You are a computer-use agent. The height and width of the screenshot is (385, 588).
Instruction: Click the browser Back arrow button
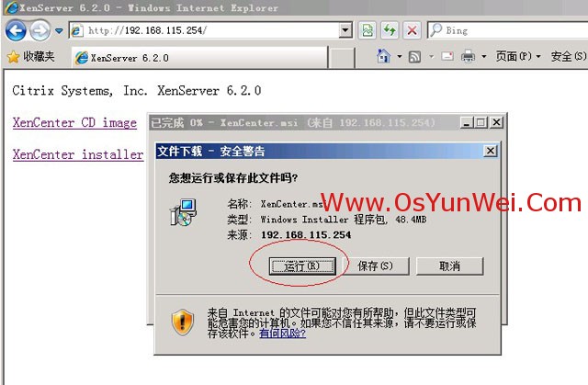(x=16, y=30)
